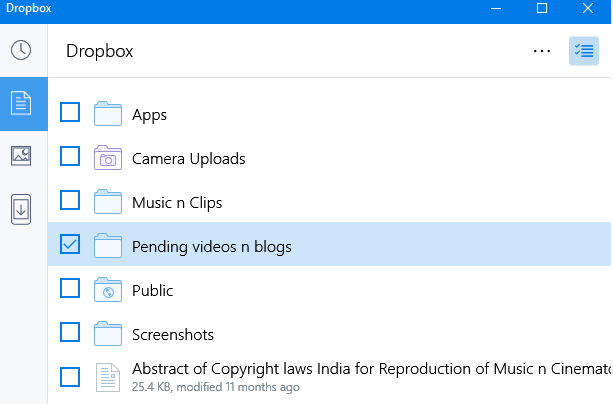Click the Camera Uploads folder icon
The height and width of the screenshot is (404, 613).
tap(107, 157)
